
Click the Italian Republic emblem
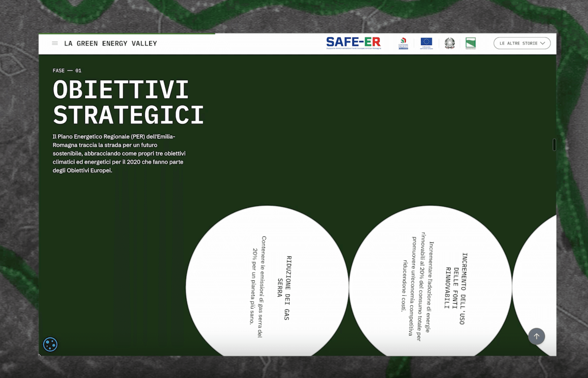point(450,43)
